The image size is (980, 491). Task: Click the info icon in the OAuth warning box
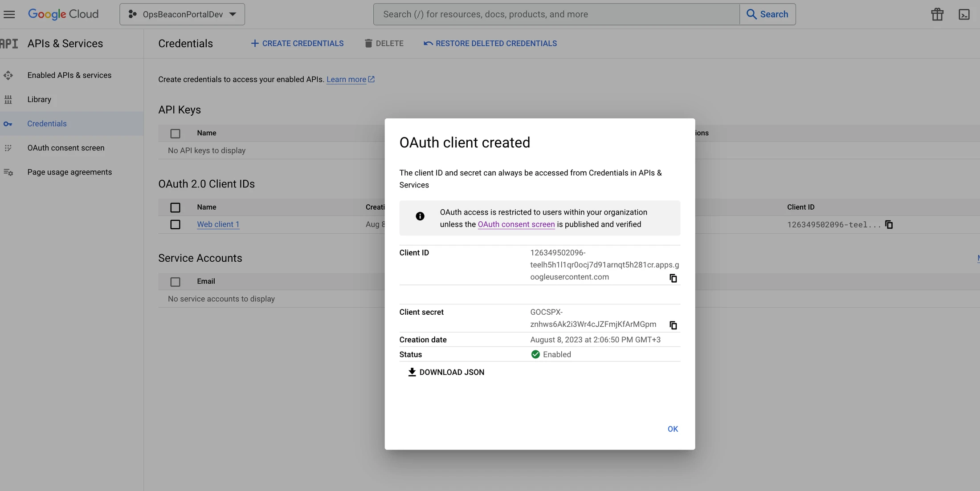(420, 217)
